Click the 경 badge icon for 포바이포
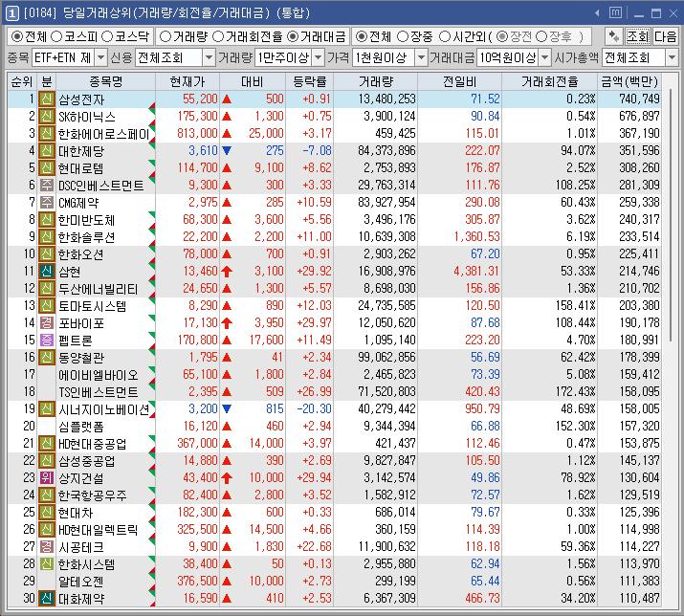Image resolution: width=684 pixels, height=616 pixels. (x=46, y=323)
